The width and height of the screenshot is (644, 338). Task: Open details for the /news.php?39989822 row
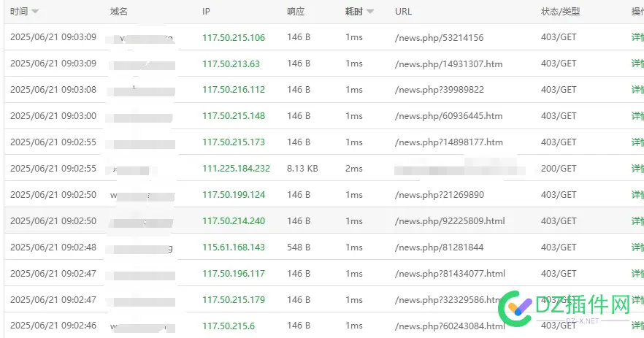637,90
